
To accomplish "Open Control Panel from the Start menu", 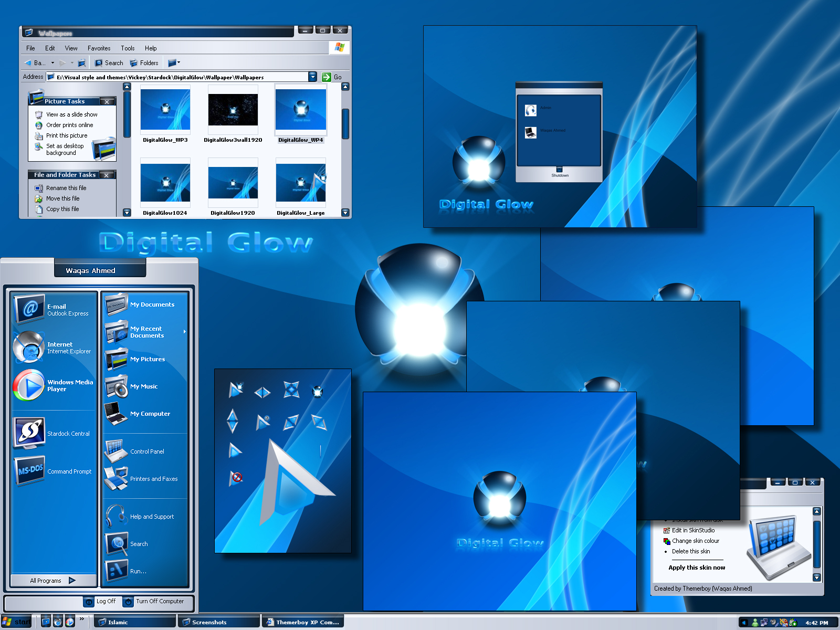I will [x=145, y=451].
